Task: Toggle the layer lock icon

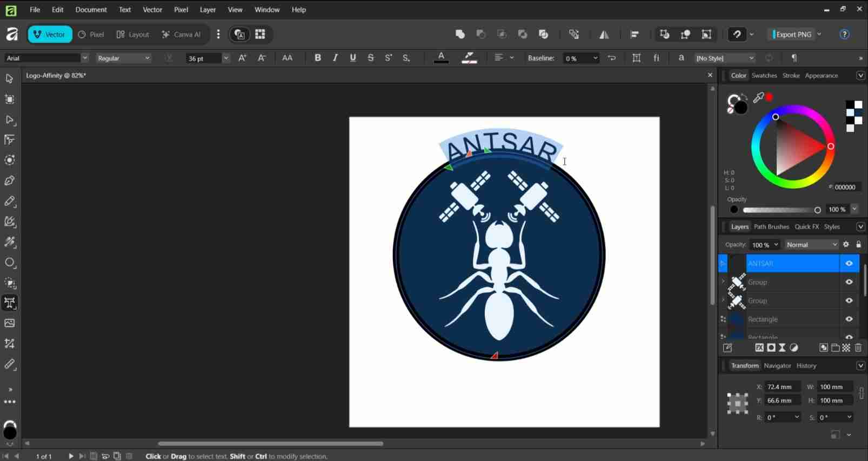Action: (x=859, y=244)
